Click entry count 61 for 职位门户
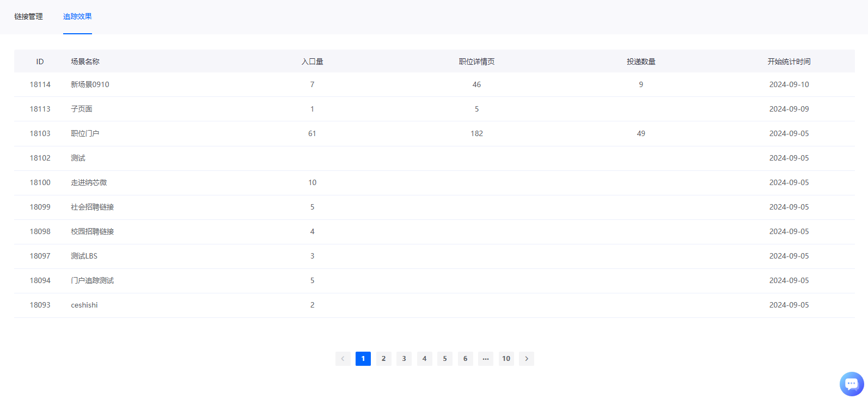Screen dimensions: 868x405 [x=312, y=133]
